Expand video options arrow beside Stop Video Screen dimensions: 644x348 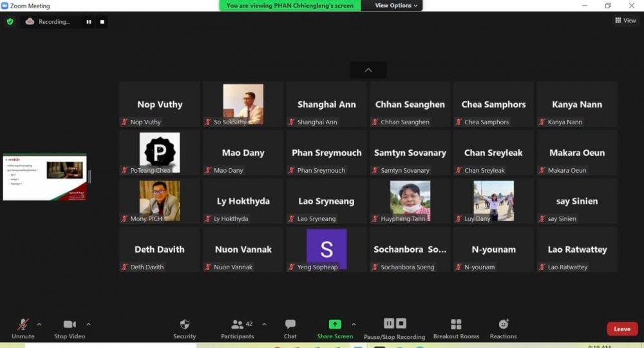(88, 324)
